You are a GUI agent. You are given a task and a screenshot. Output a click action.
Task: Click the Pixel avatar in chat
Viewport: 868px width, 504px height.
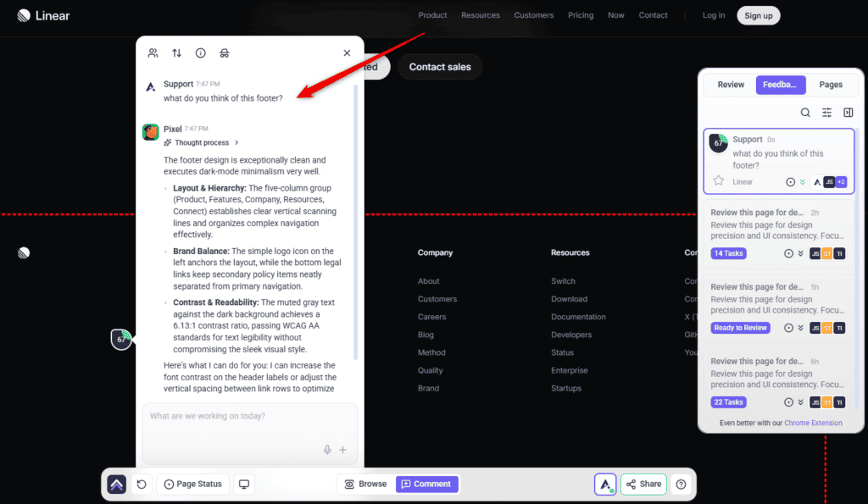(x=151, y=132)
